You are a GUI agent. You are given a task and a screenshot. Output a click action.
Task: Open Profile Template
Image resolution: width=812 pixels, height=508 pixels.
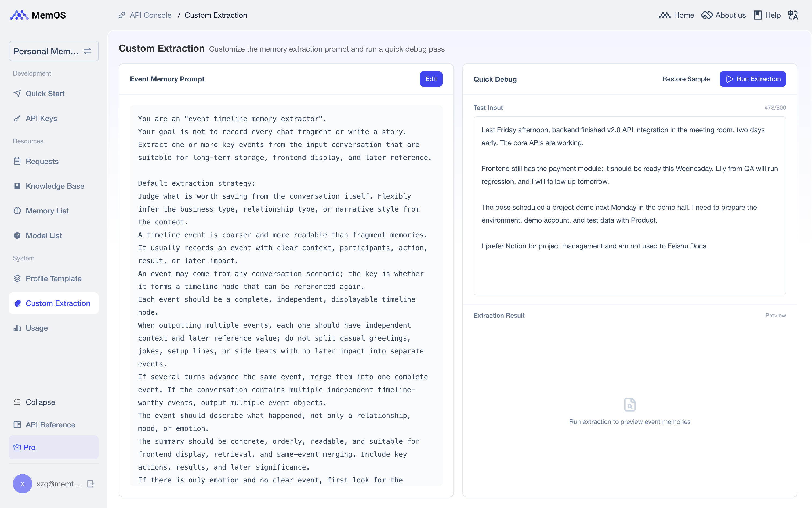[54, 278]
